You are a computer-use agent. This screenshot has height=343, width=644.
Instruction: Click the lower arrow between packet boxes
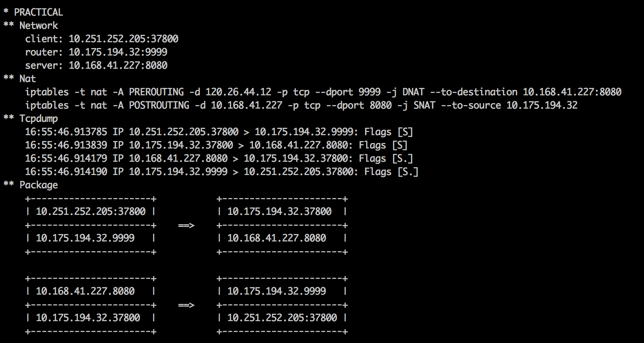point(186,305)
